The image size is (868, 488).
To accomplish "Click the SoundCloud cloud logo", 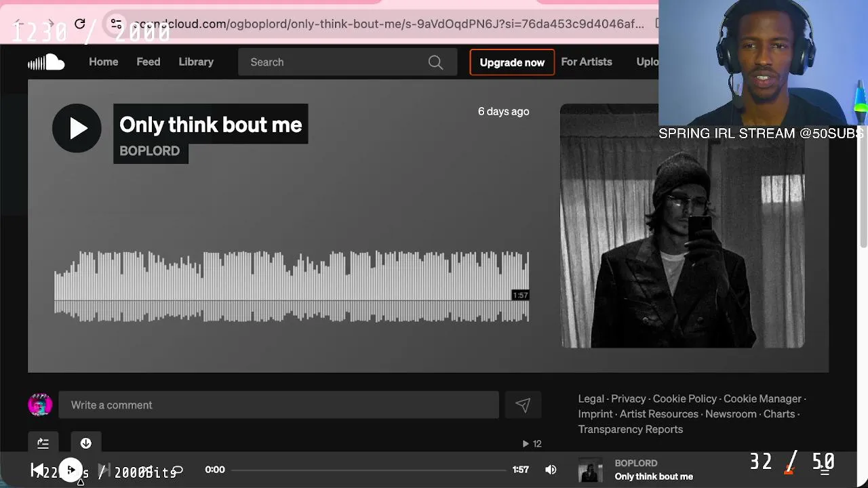I will point(46,62).
